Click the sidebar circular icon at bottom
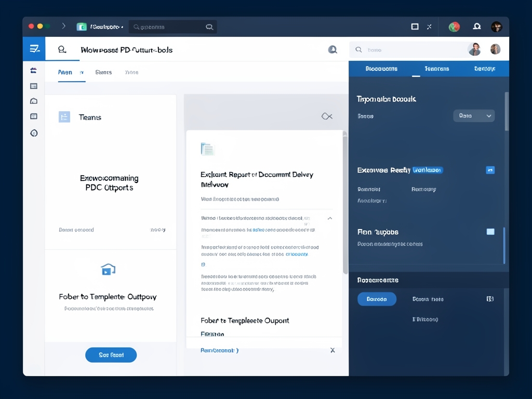Image resolution: width=532 pixels, height=399 pixels. coord(34,133)
